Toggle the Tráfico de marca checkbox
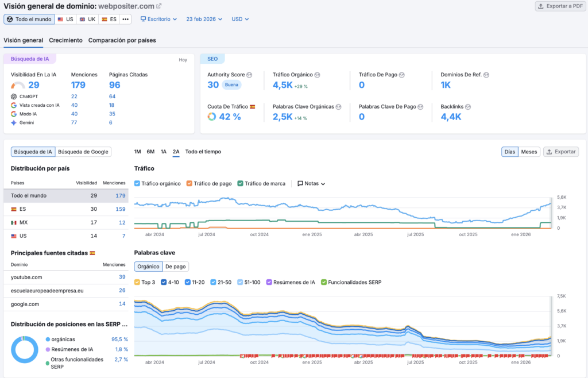Screen dimensions: 588x378 pyautogui.click(x=240, y=184)
